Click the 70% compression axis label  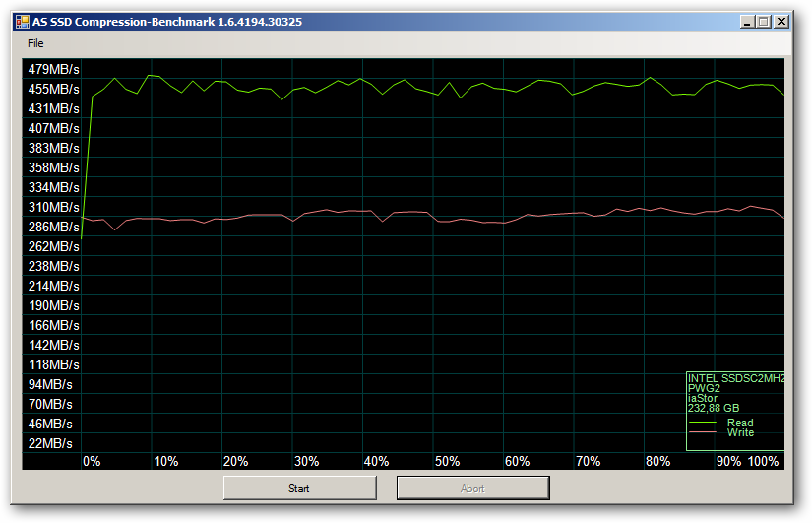(x=588, y=461)
